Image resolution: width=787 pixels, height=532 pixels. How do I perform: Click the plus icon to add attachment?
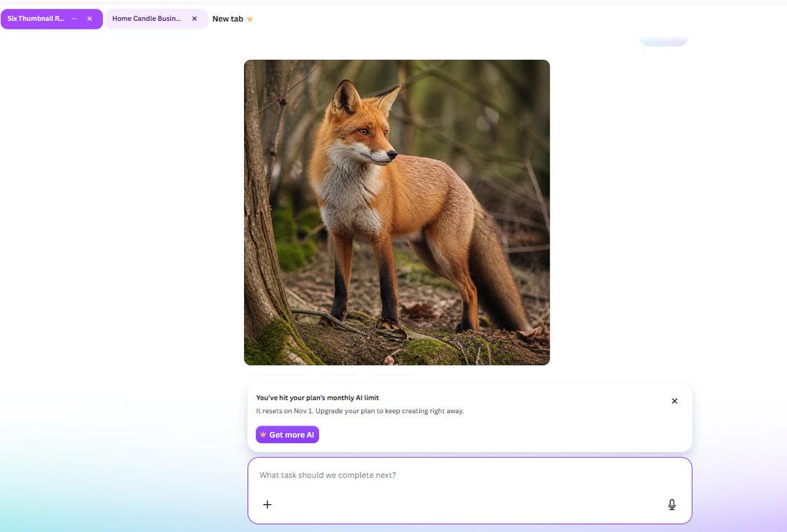267,504
